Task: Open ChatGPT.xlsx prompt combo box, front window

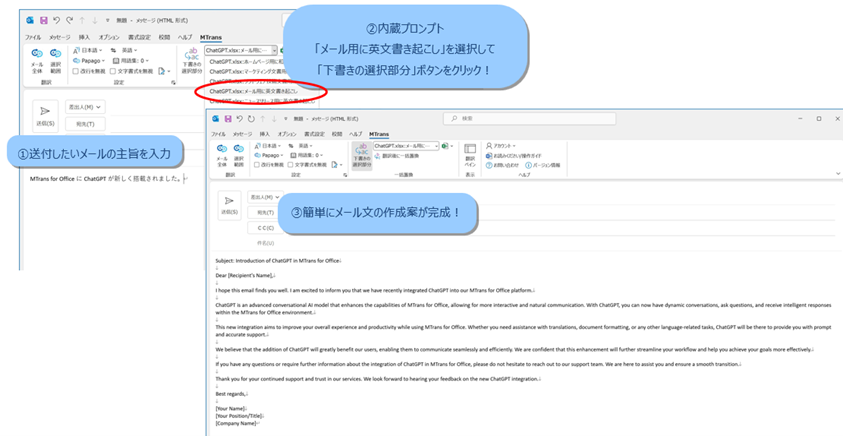Action: tap(406, 146)
